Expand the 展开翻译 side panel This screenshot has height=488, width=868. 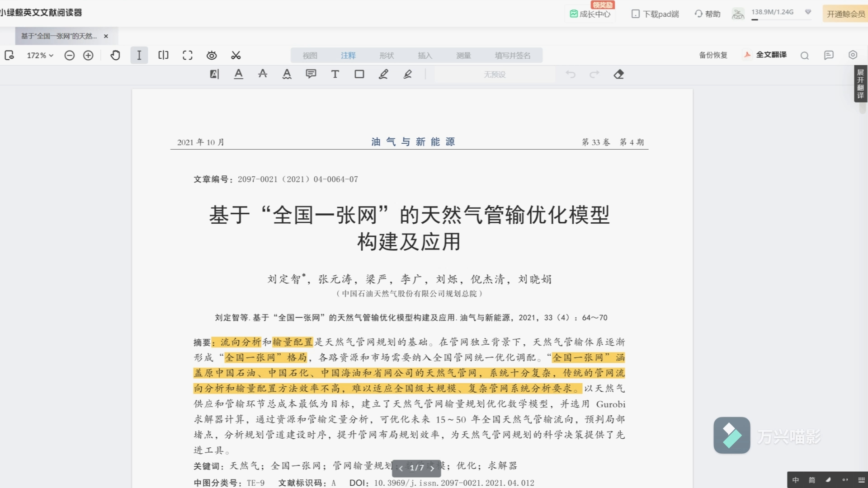(860, 84)
